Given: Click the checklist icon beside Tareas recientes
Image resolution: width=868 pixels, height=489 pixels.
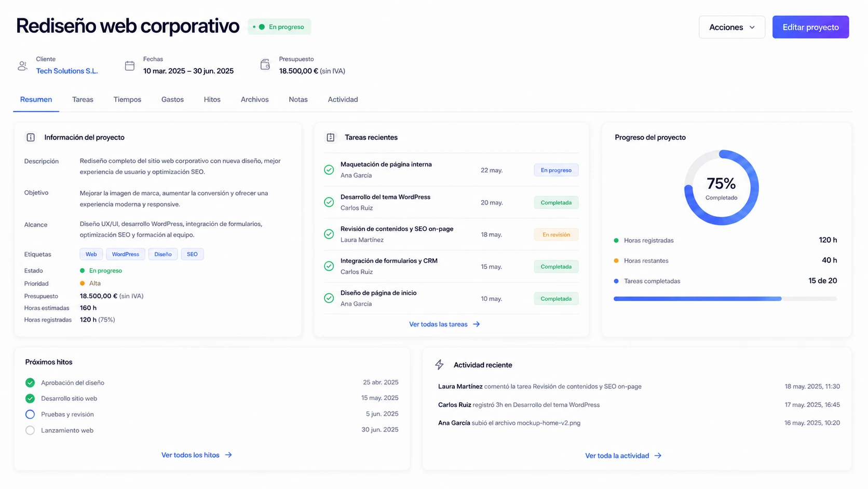Looking at the screenshot, I should point(331,138).
